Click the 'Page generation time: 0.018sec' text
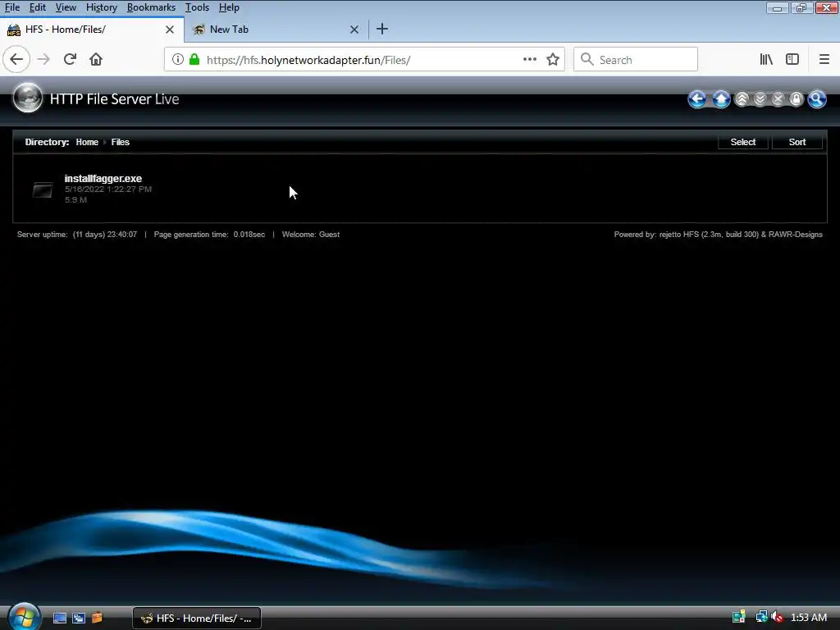 click(x=209, y=234)
